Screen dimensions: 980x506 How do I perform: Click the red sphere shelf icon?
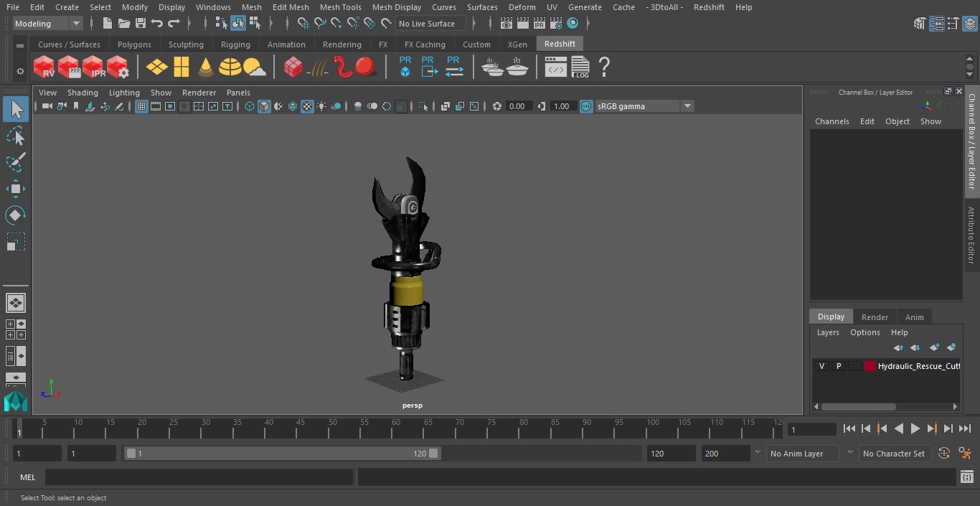coord(366,67)
